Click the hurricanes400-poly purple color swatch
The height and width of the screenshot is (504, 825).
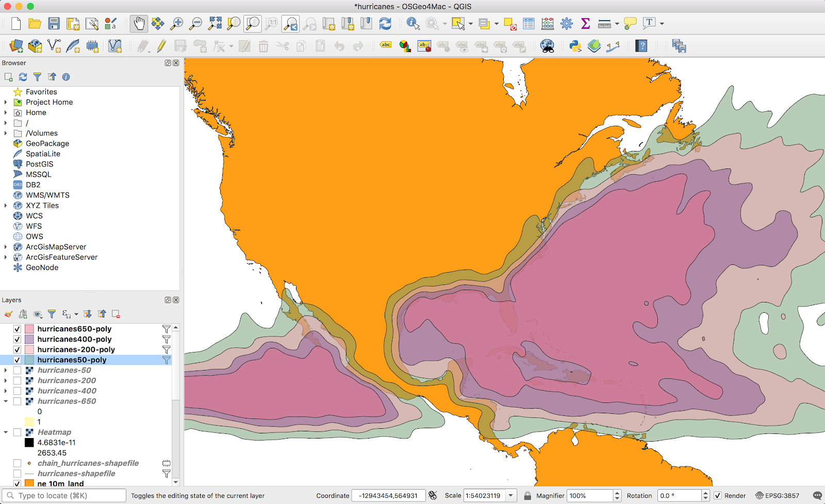point(29,339)
